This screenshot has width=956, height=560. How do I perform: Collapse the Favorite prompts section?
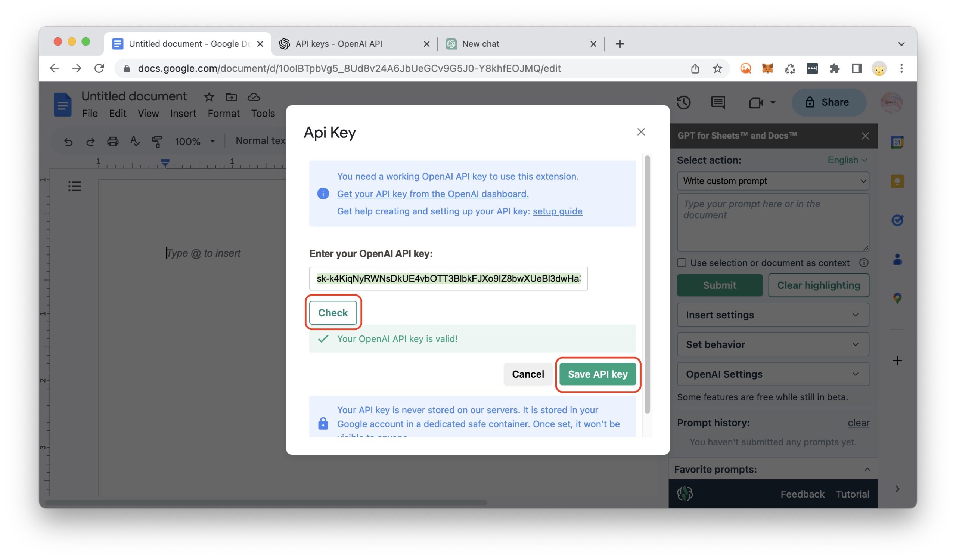(x=867, y=470)
